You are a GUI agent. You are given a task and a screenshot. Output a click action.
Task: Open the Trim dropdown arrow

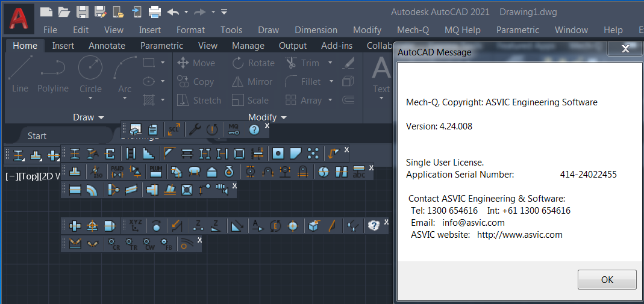click(330, 63)
